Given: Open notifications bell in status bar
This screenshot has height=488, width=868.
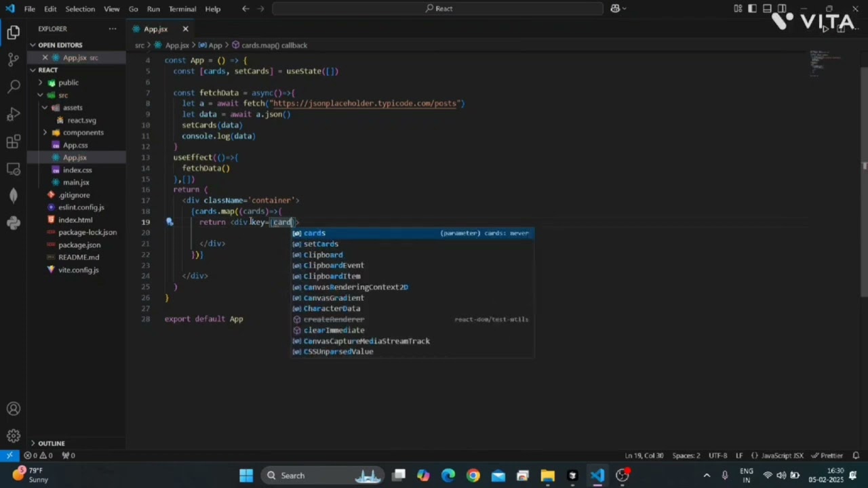Looking at the screenshot, I should click(856, 455).
